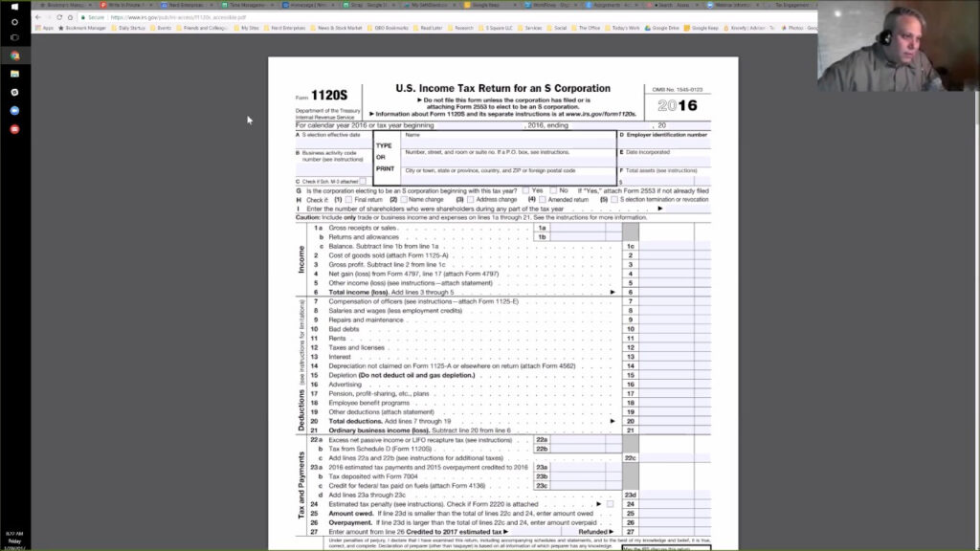This screenshot has width=980, height=551.
Task: Open the Apps shortcut in bookmarks bar
Action: click(45, 28)
